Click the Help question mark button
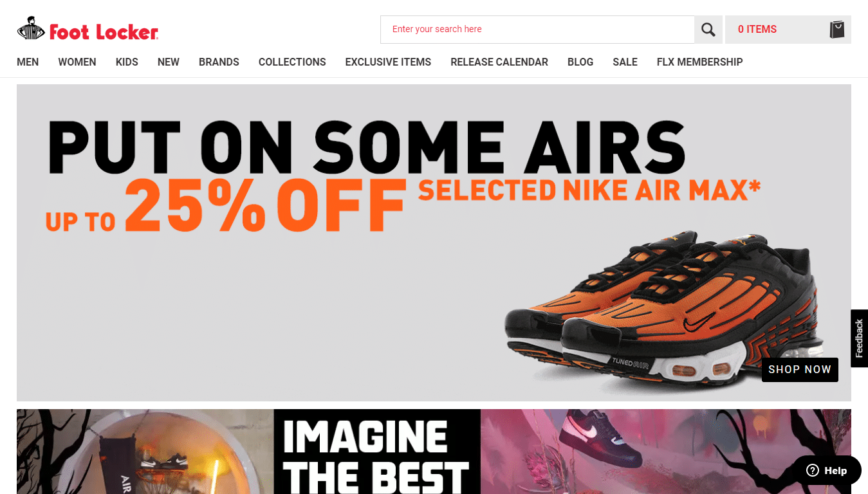Viewport: 868px width, 494px height. click(x=827, y=470)
